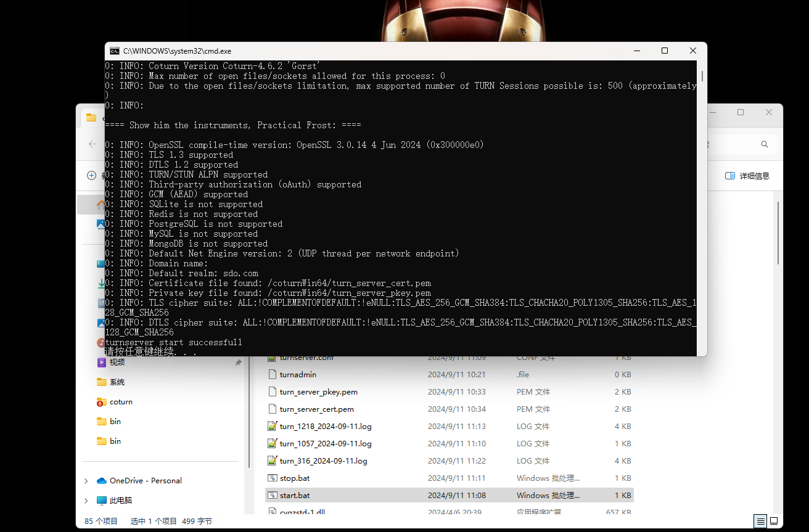Click the 请按任意键继续 prompt in cmd
The width and height of the screenshot is (809, 532).
(x=151, y=352)
